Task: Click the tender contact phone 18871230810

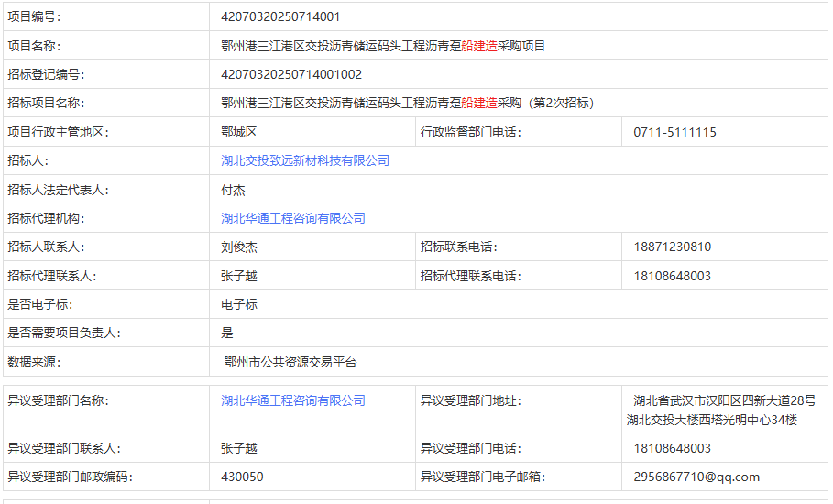Action: coord(672,247)
